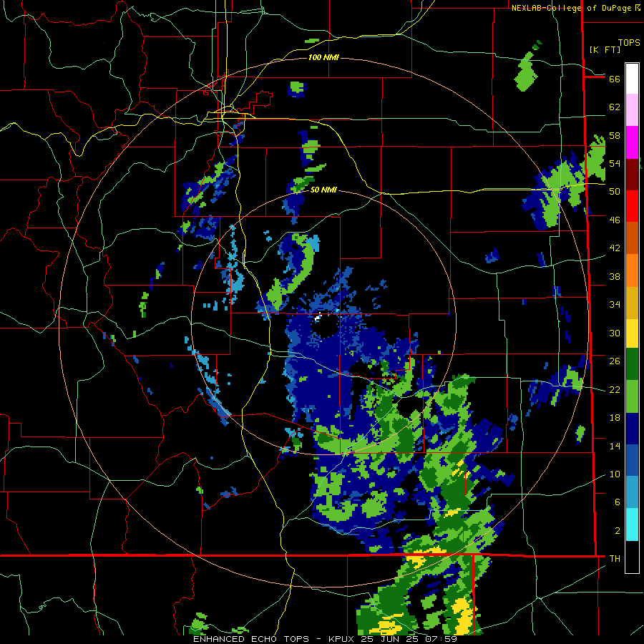The height and width of the screenshot is (644, 644).
Task: Click the "38" legend value
Action: 615,277
